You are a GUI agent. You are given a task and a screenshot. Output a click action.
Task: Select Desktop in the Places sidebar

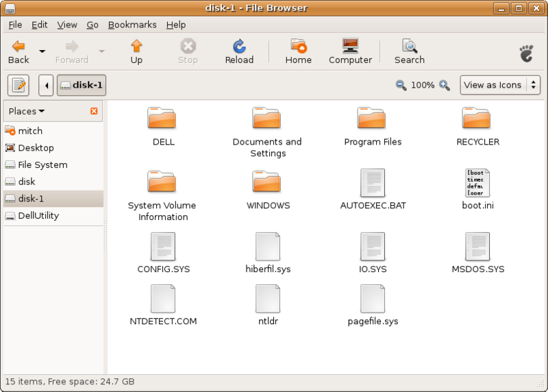[x=53, y=147]
